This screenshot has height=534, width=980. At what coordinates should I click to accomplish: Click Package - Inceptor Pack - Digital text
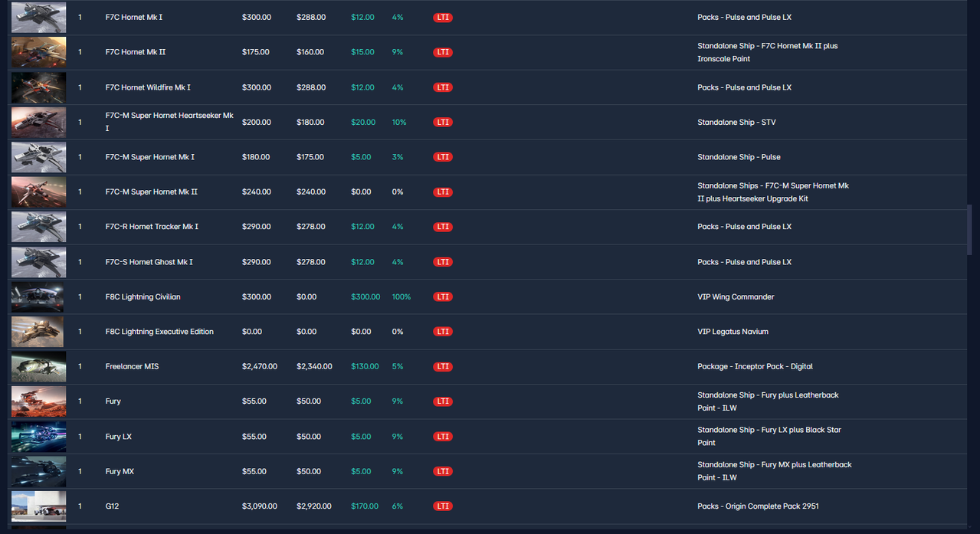click(755, 366)
